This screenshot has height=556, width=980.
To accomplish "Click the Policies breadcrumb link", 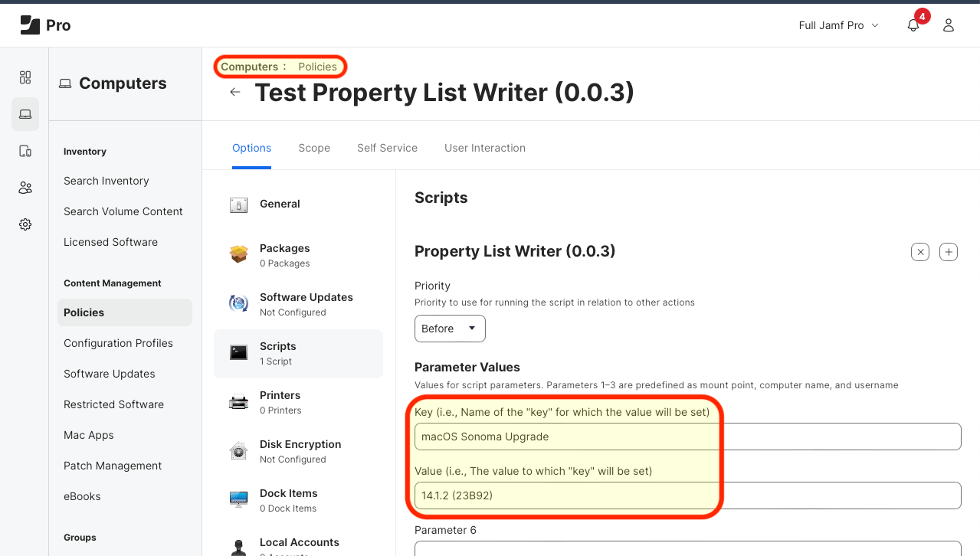I will point(317,67).
